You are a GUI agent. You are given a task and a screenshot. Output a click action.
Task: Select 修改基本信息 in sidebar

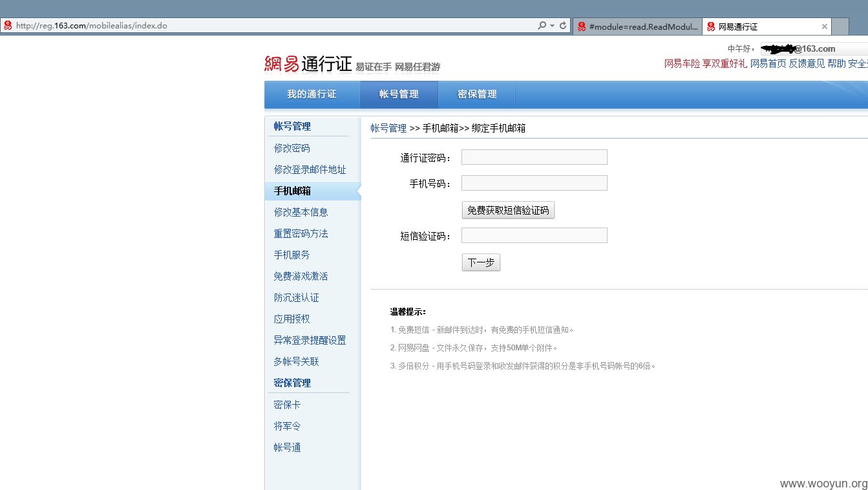point(301,212)
